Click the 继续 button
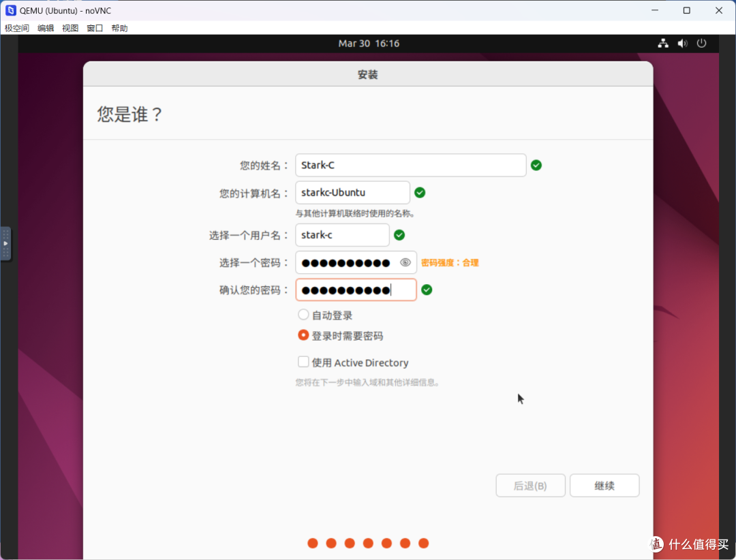This screenshot has width=736, height=560. point(604,485)
